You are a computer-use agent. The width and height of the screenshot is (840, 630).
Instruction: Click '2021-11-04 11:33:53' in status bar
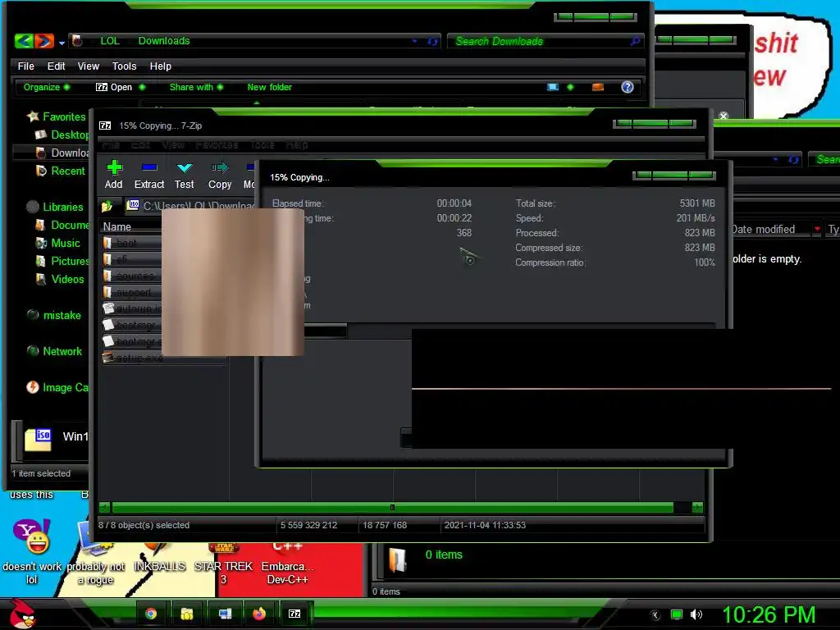485,525
